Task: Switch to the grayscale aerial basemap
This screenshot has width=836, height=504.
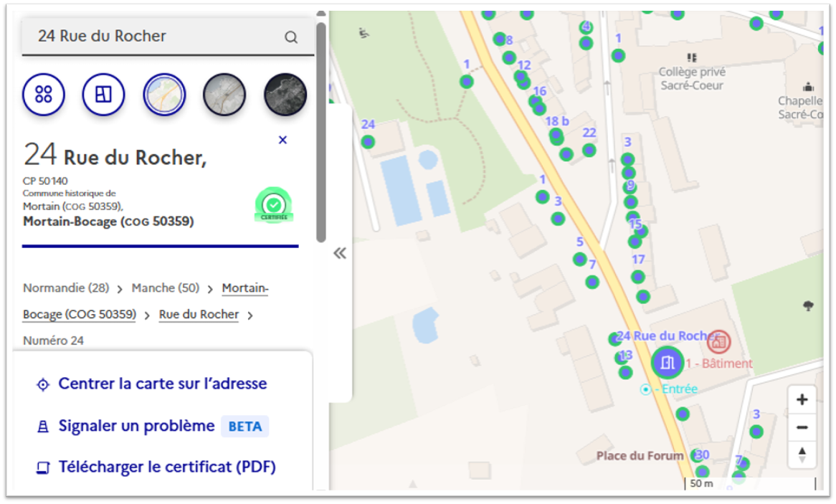Action: pyautogui.click(x=224, y=94)
